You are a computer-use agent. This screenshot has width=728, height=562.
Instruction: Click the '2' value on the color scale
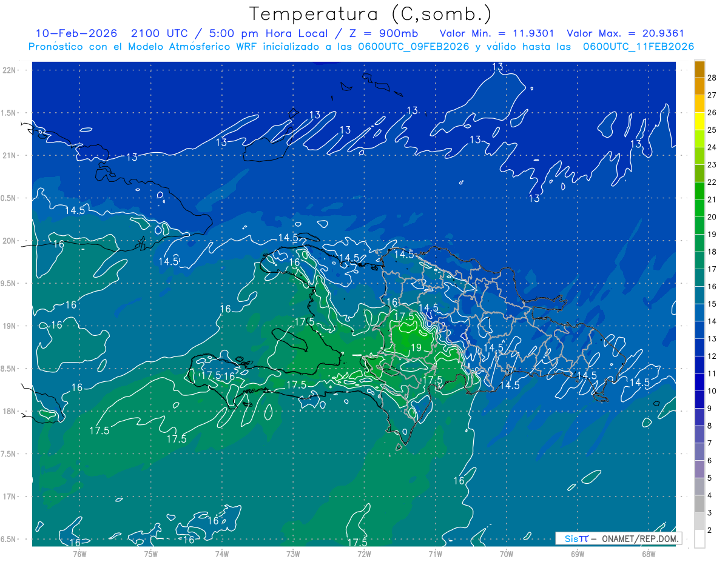710,530
